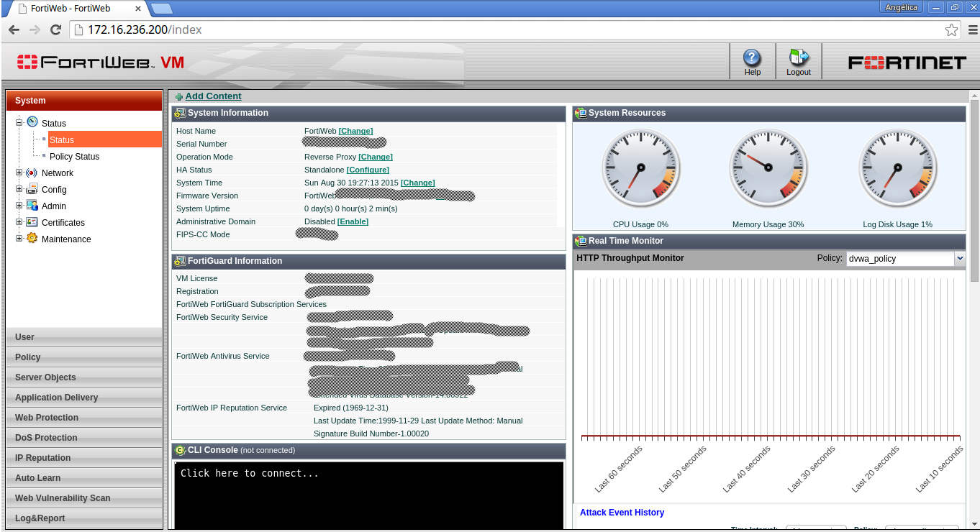The height and width of the screenshot is (532, 980).
Task: Click Add Content link
Action: [x=213, y=96]
